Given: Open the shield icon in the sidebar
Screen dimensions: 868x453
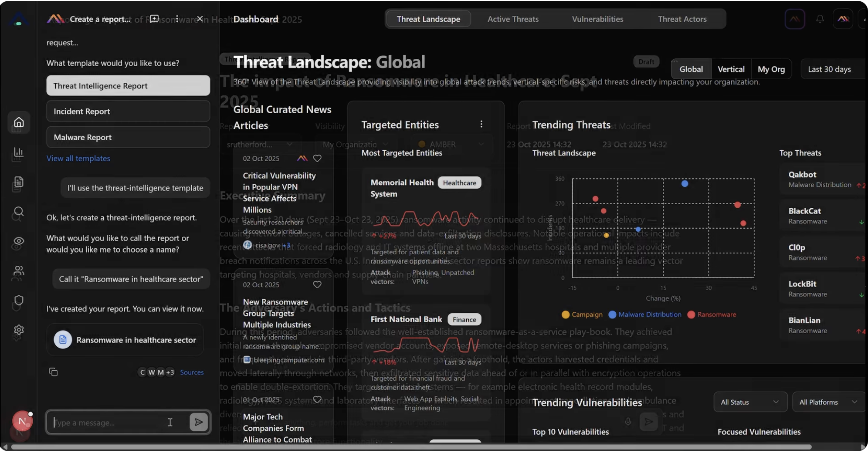Looking at the screenshot, I should click(19, 300).
